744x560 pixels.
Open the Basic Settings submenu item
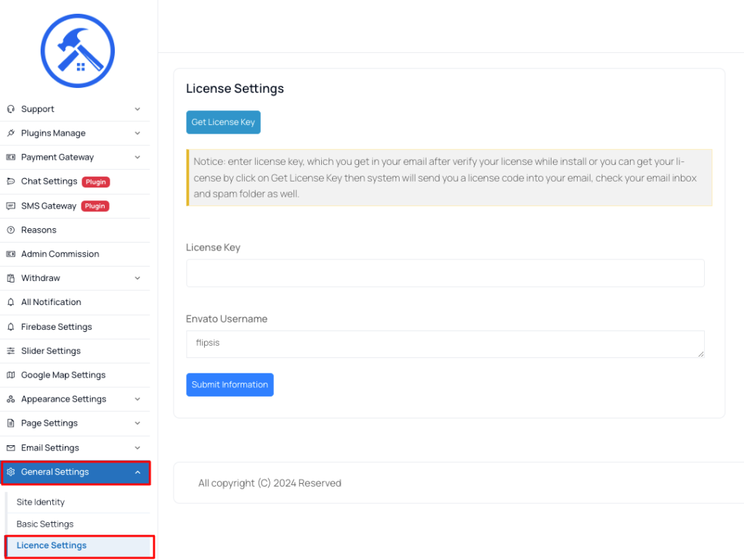coord(45,524)
